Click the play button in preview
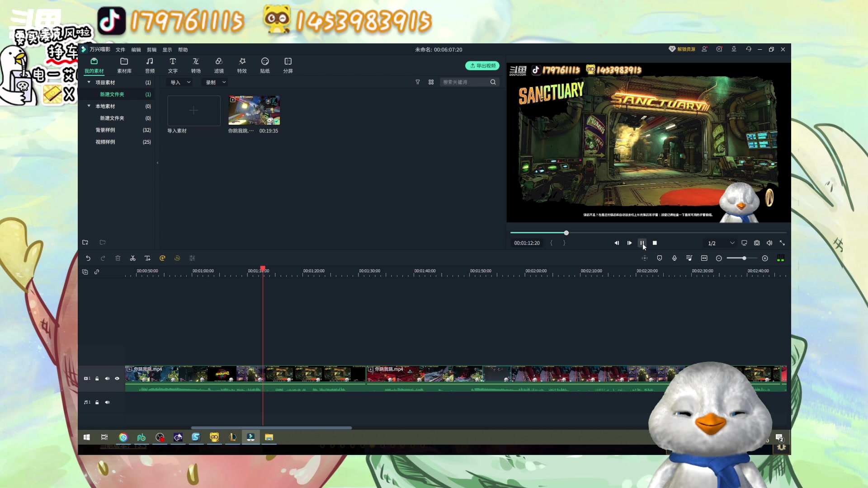Screen dimensions: 868x488 click(629, 243)
